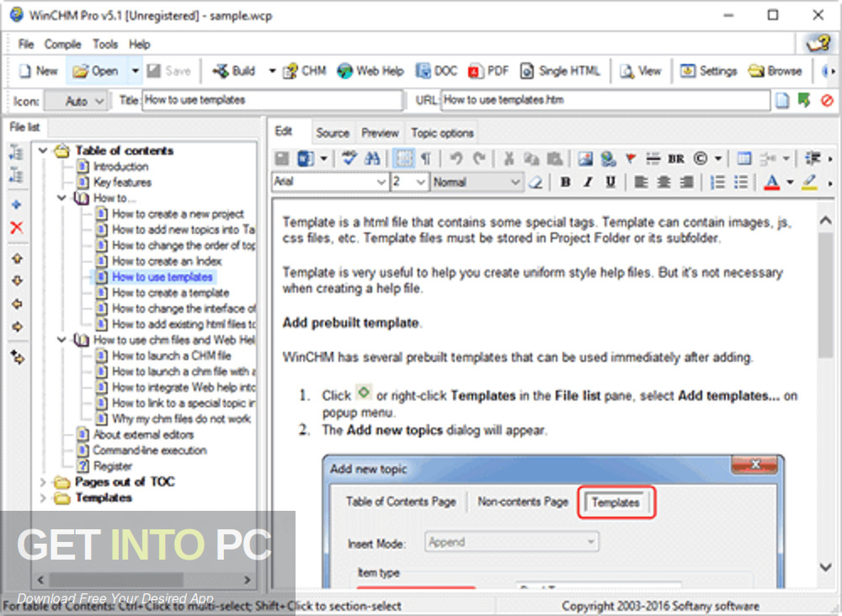Compile to CHM format
This screenshot has height=616, width=842.
pyautogui.click(x=305, y=71)
